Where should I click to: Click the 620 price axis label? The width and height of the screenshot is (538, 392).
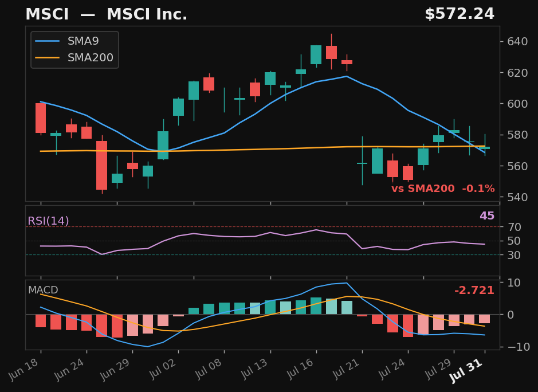point(518,73)
